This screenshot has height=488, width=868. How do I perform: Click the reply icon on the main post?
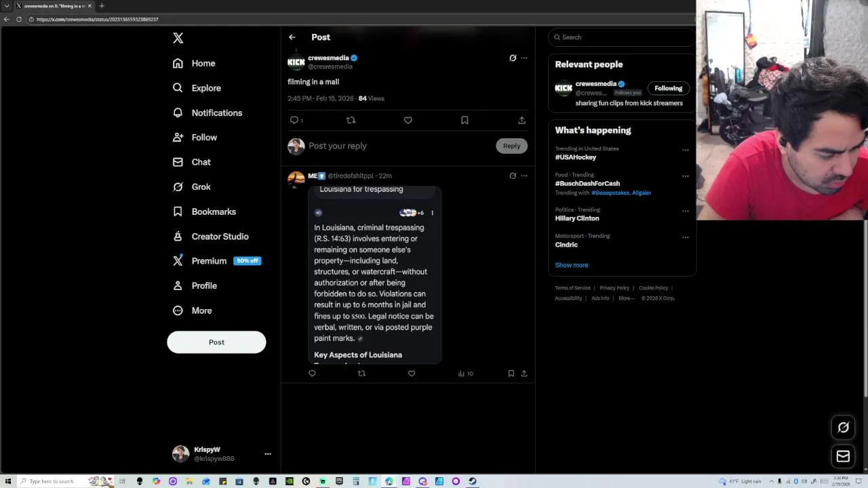click(294, 120)
